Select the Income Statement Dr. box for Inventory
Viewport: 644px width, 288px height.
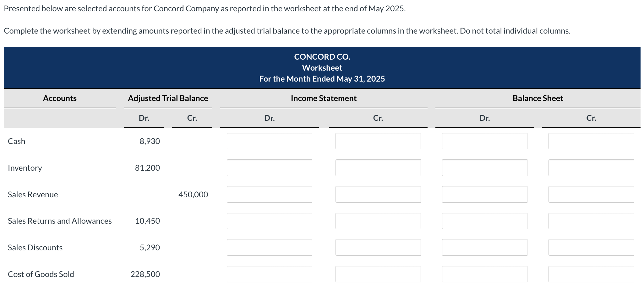point(269,168)
